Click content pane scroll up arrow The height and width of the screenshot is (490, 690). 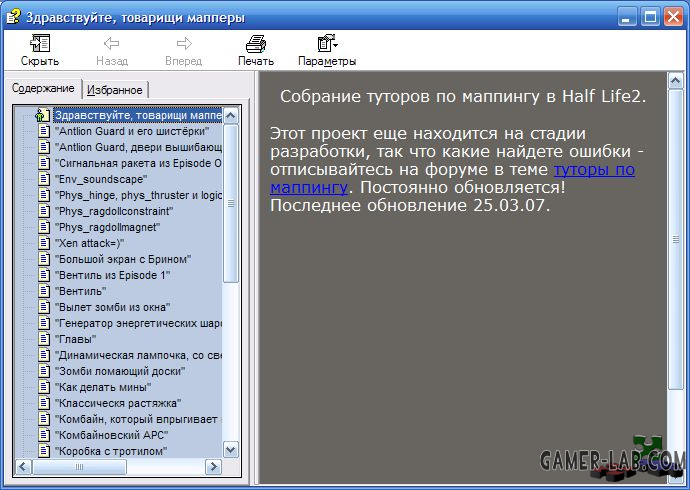676,80
